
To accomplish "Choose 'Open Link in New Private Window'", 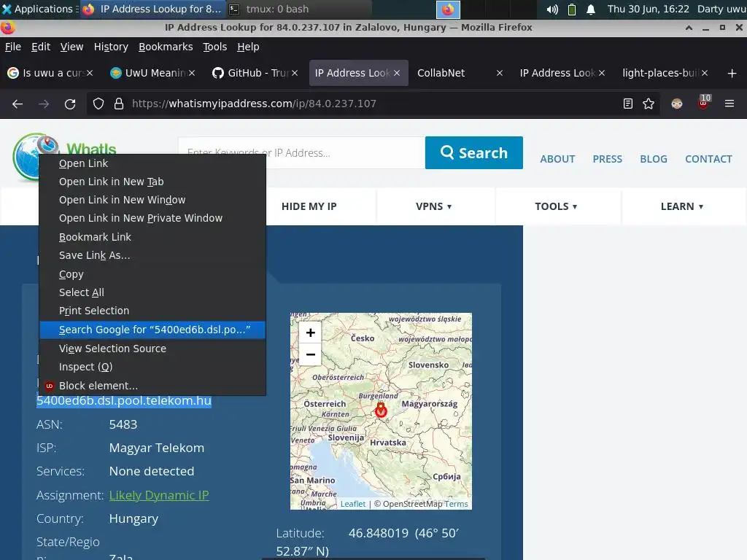I will pos(152,218).
